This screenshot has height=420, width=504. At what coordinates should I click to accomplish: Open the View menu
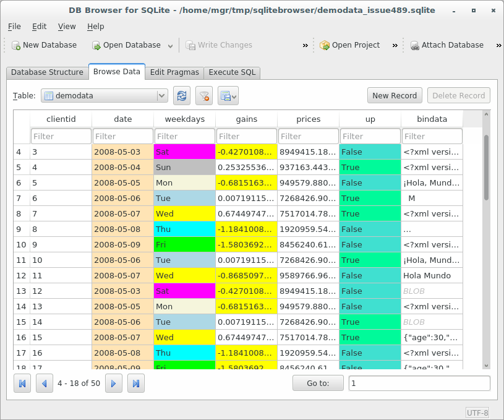coord(67,27)
